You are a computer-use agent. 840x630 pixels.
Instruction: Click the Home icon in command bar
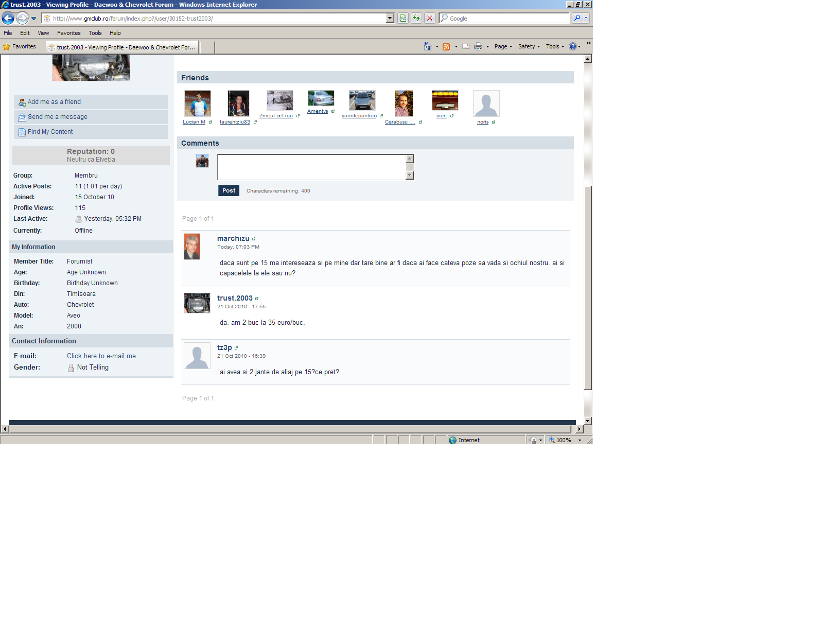pos(427,46)
